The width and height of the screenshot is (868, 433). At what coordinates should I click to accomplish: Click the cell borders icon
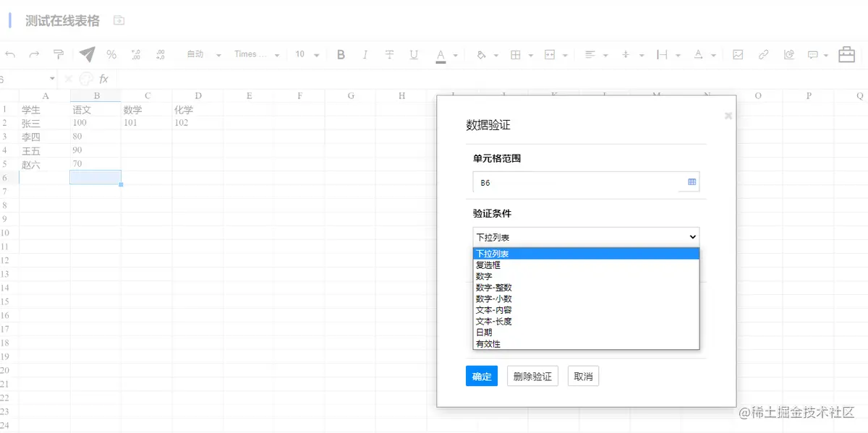[x=516, y=55]
